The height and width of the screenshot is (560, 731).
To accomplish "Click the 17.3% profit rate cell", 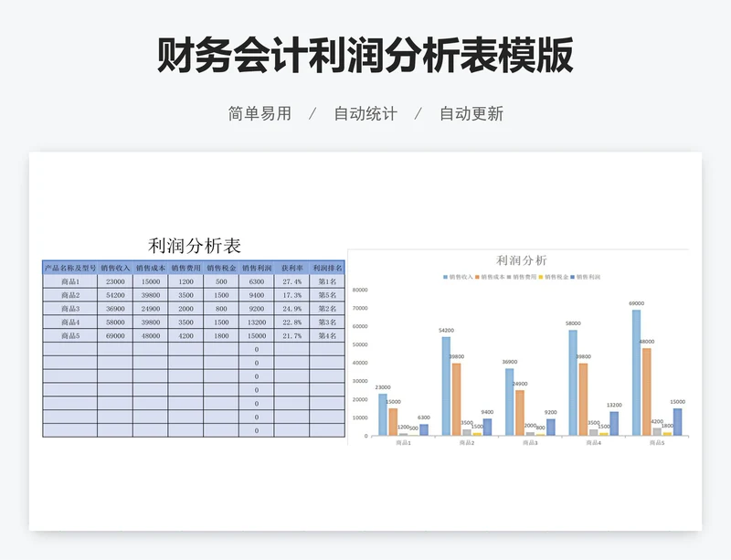I will click(x=291, y=295).
